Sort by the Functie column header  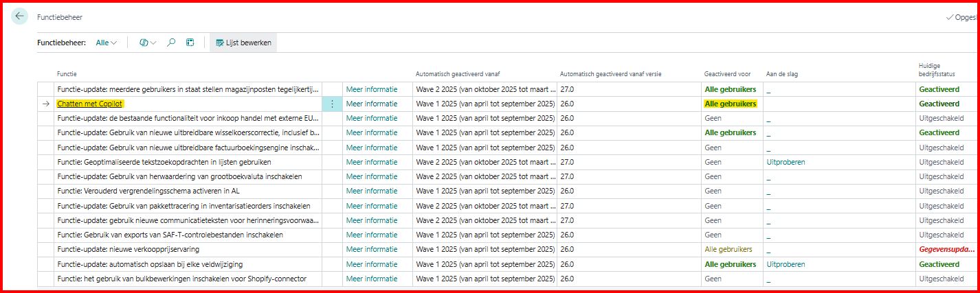click(67, 73)
